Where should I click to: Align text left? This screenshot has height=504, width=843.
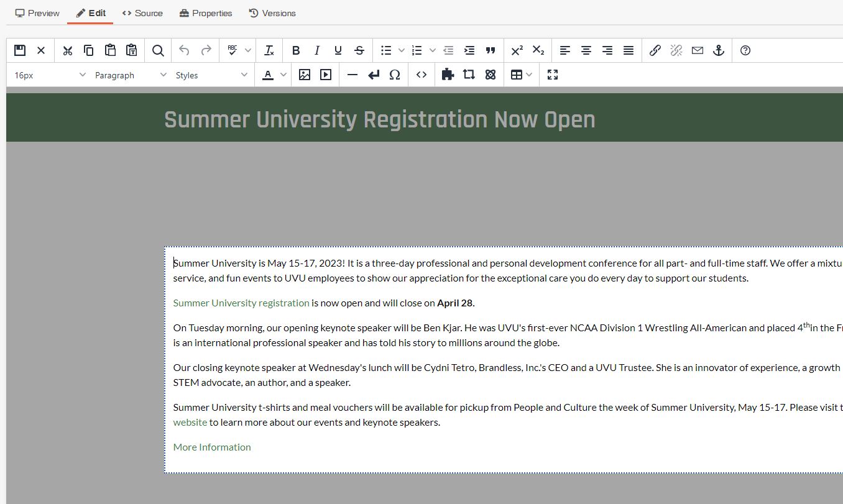pos(565,50)
